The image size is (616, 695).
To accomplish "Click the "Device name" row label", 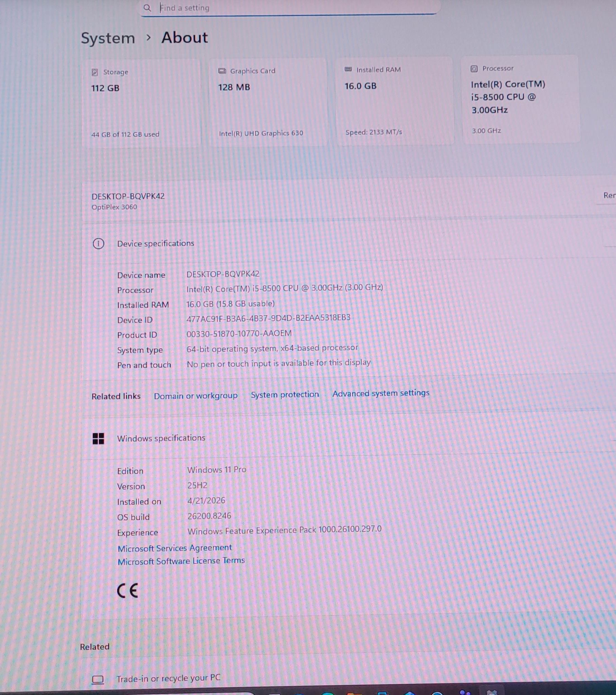I will (x=141, y=275).
